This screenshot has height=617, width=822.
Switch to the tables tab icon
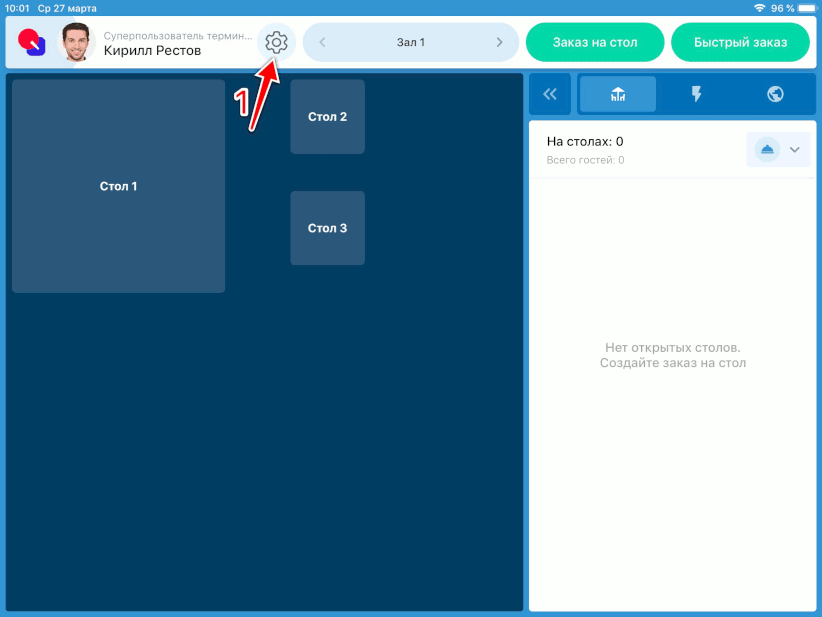point(618,94)
